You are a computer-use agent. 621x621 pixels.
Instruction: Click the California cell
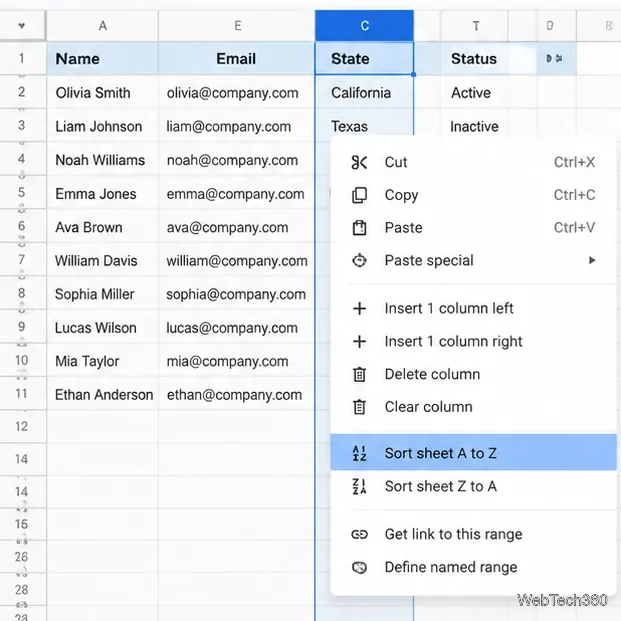pyautogui.click(x=364, y=93)
